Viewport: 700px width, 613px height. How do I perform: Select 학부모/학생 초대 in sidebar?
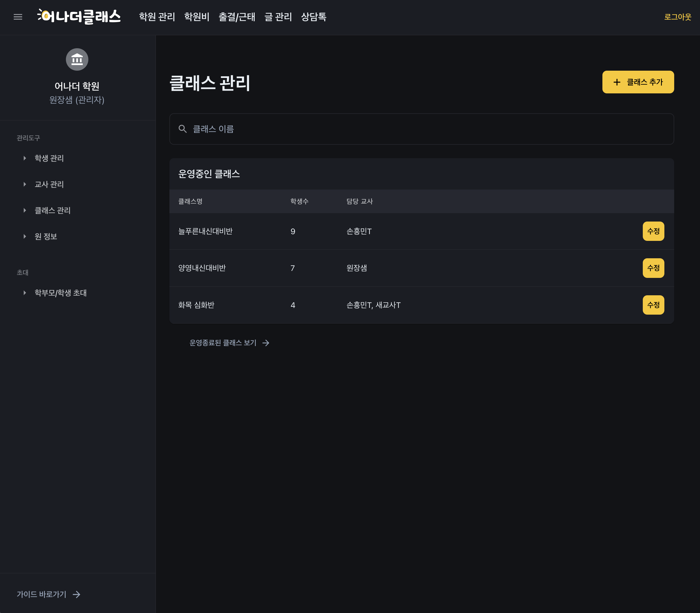coord(61,293)
